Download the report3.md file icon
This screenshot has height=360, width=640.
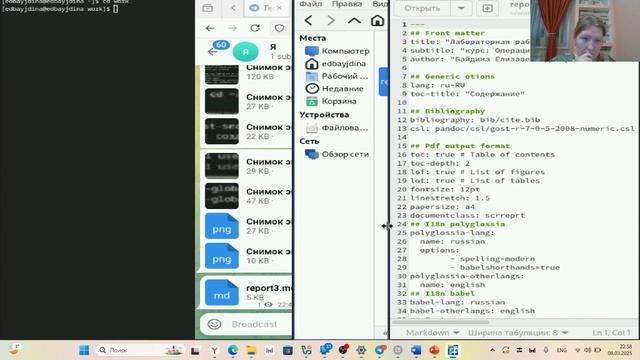(x=222, y=293)
